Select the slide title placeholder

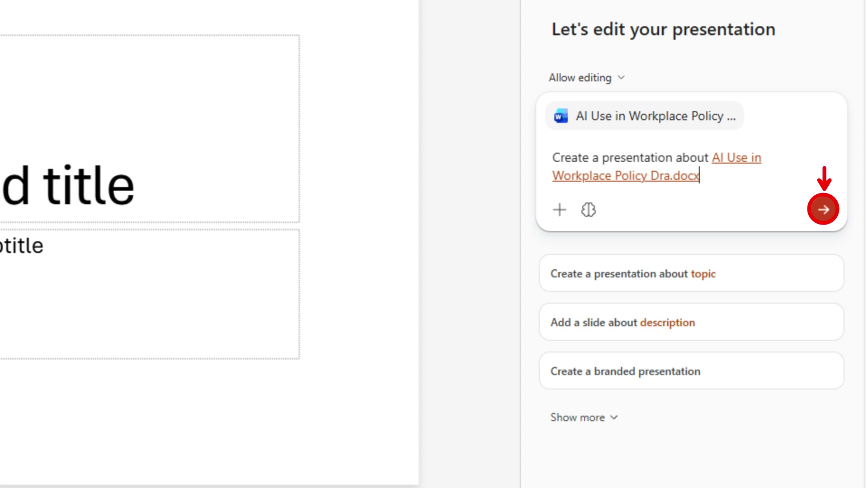[x=150, y=129]
